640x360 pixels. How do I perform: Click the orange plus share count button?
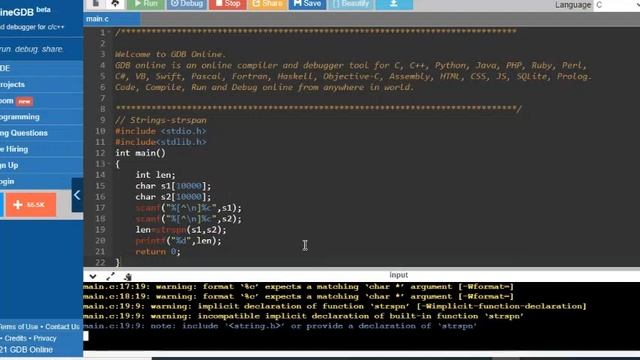tap(31, 204)
